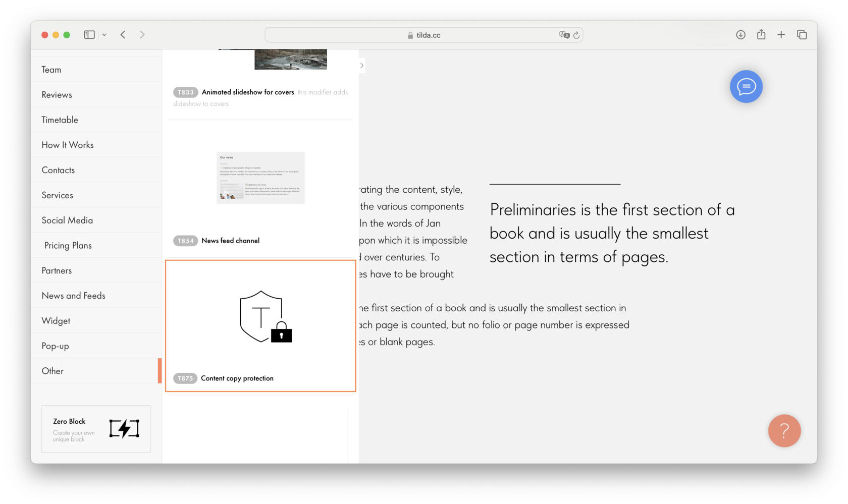848x504 pixels.
Task: Collapse the block library panel chevron
Action: coord(361,66)
